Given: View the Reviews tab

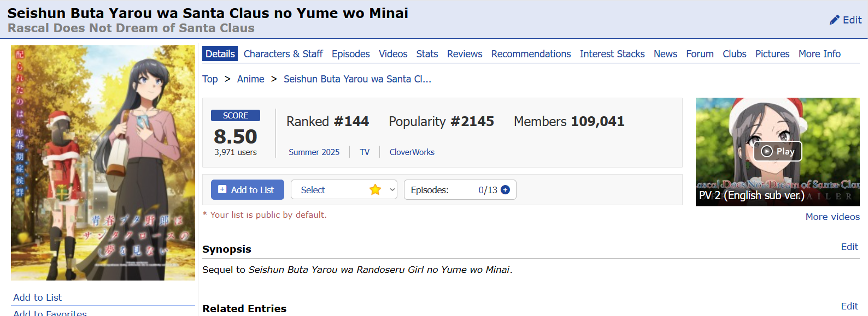Looking at the screenshot, I should click(465, 54).
